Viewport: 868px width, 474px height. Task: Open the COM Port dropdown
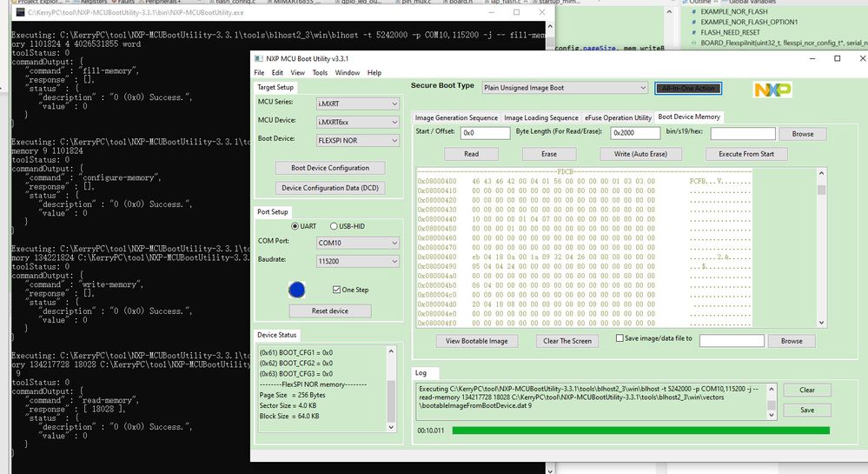click(x=358, y=243)
